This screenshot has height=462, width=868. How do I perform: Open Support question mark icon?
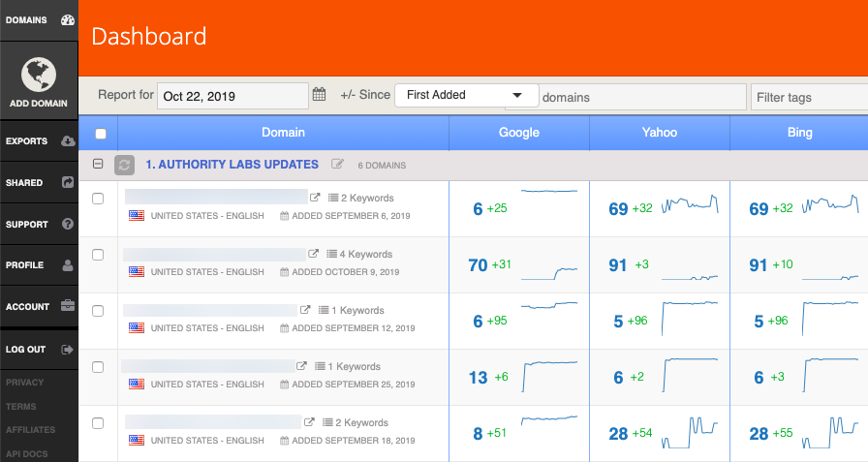(x=68, y=224)
